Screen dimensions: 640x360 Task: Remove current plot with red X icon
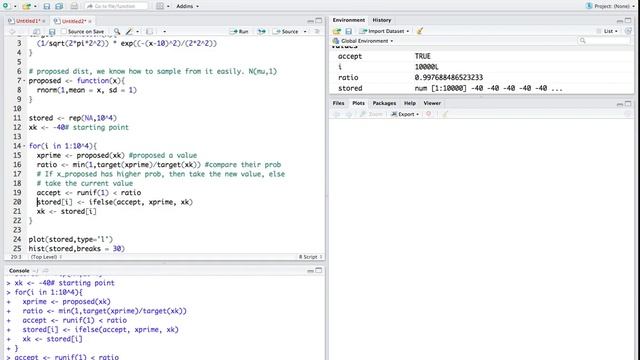pos(429,114)
